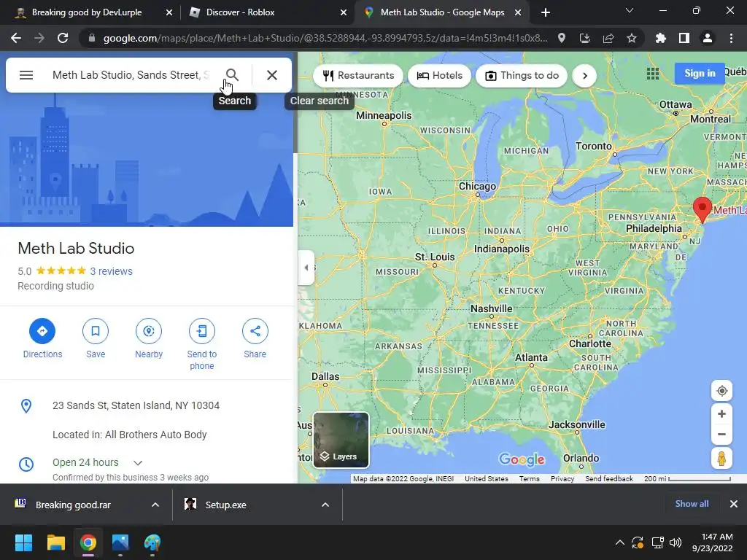Expand Setup.exe download options

click(325, 505)
